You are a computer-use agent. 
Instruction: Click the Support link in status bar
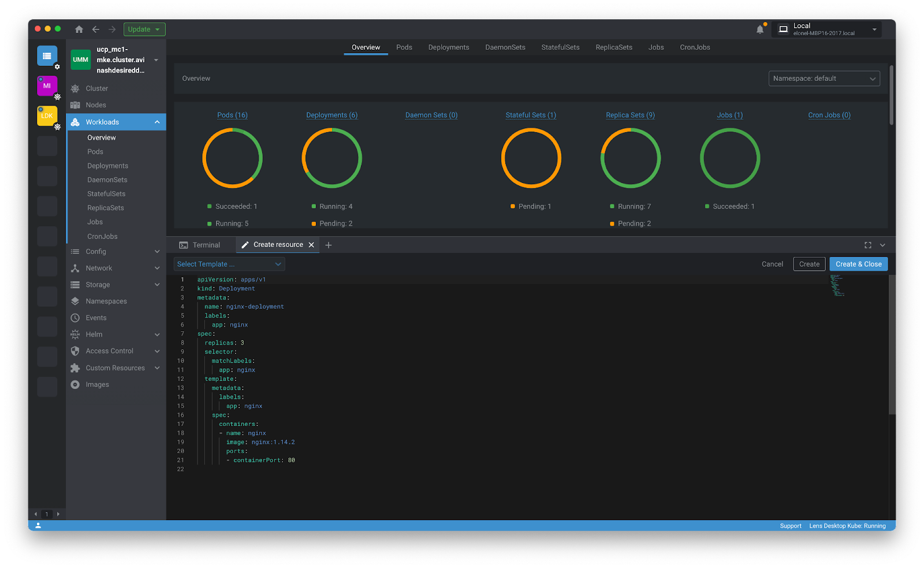[x=791, y=526]
